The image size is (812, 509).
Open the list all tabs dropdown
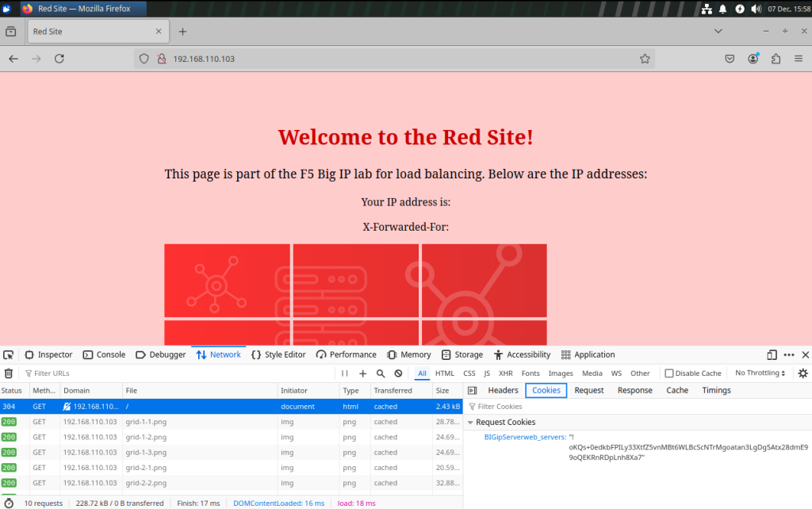pyautogui.click(x=718, y=31)
